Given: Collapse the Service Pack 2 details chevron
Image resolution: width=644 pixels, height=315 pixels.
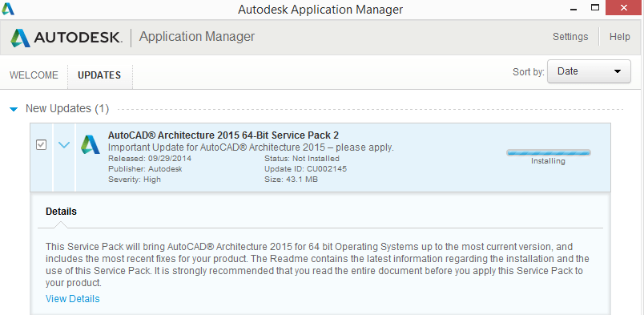Looking at the screenshot, I should [64, 145].
